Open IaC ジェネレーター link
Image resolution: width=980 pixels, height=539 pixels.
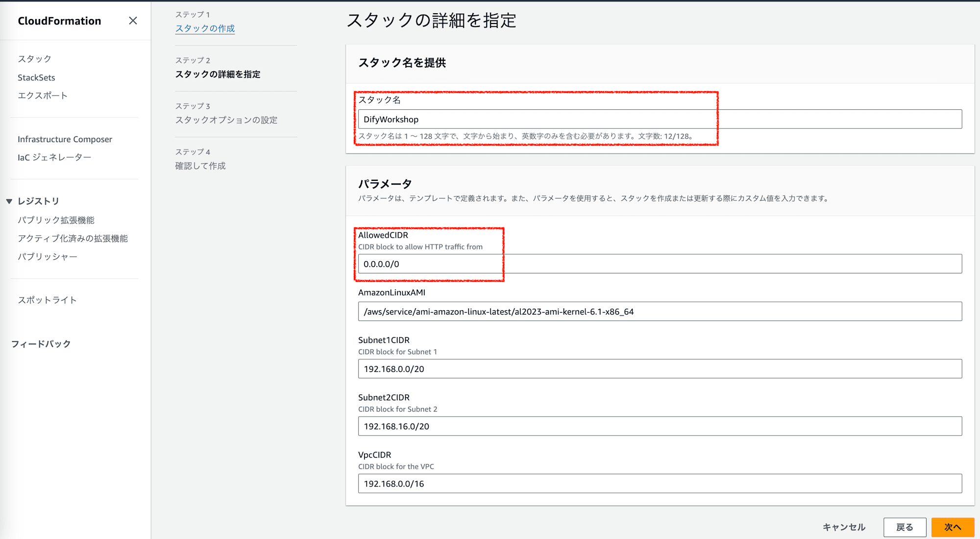(x=54, y=157)
